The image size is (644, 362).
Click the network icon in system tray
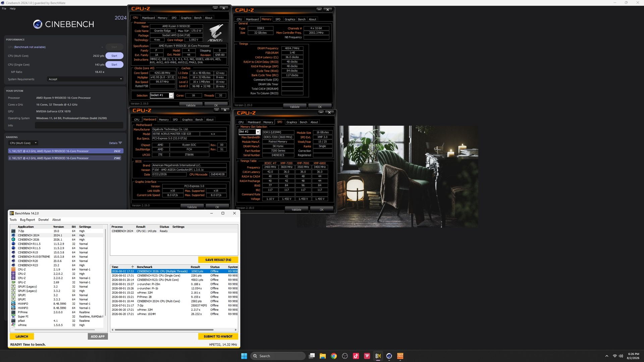click(x=614, y=356)
